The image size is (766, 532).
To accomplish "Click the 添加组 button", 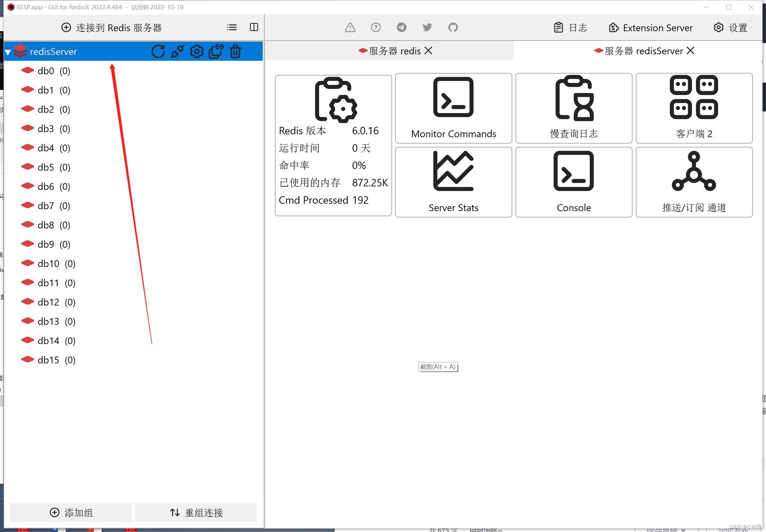I will tap(71, 512).
